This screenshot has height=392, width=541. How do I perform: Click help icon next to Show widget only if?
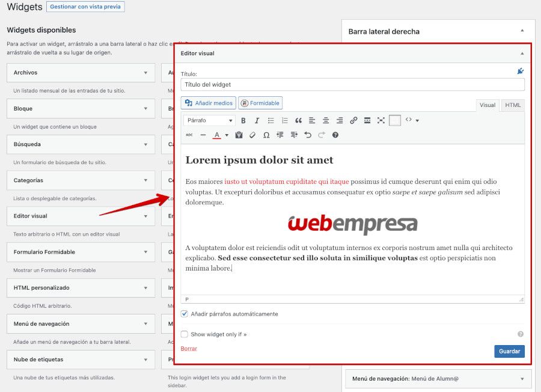coord(521,334)
